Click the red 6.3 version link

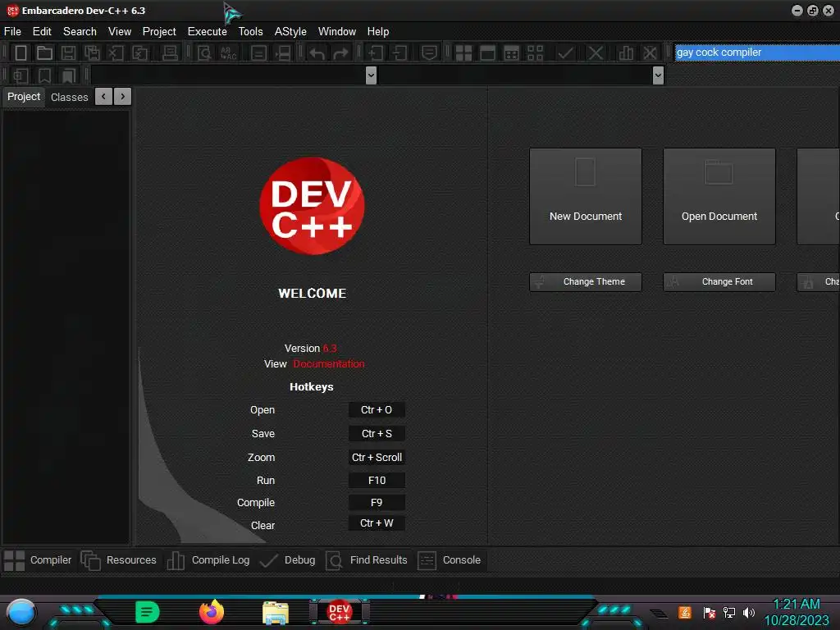pos(330,348)
